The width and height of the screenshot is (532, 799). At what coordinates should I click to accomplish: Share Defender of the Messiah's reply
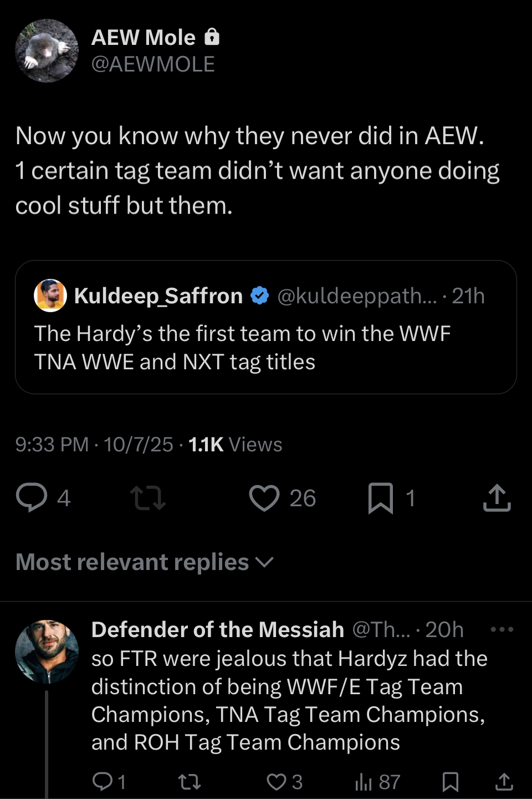[504, 782]
